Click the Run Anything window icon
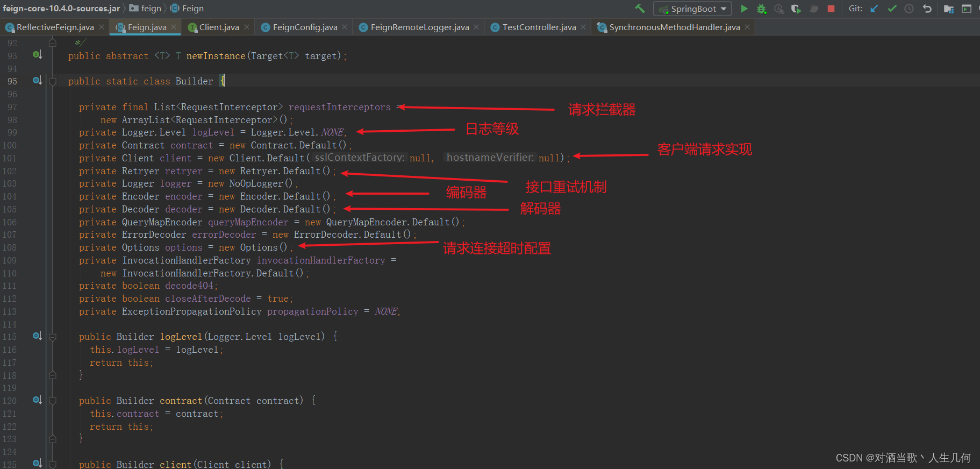The width and height of the screenshot is (980, 469). (x=967, y=9)
